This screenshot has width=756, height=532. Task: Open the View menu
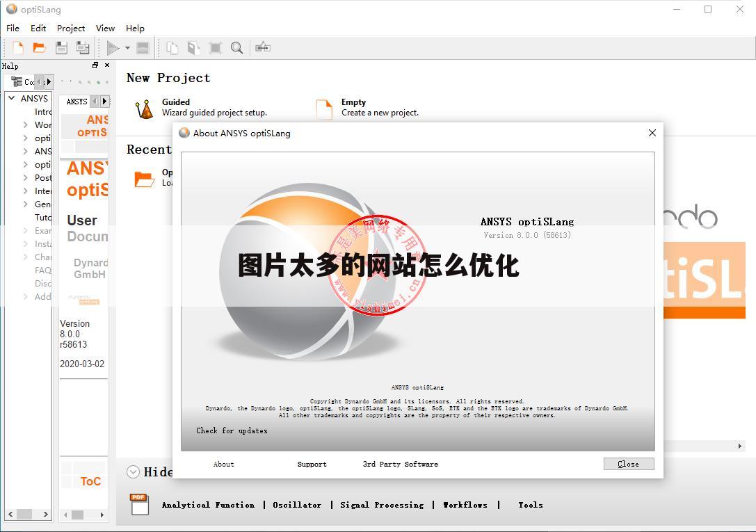[105, 28]
